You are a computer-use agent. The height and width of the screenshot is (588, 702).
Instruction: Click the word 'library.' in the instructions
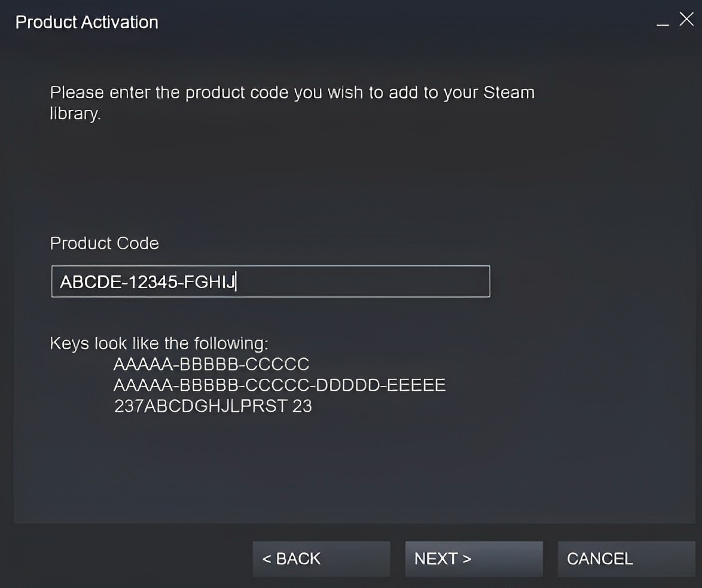[75, 114]
